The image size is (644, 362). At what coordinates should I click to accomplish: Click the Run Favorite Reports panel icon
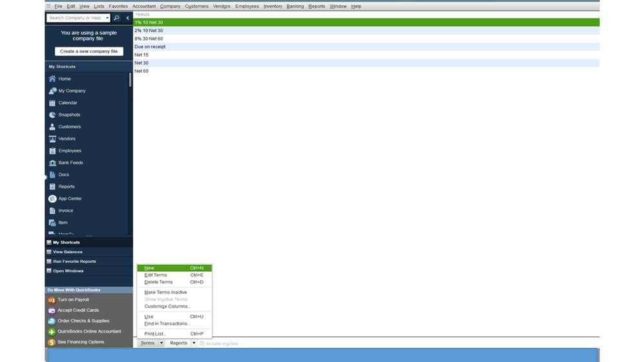pos(49,262)
